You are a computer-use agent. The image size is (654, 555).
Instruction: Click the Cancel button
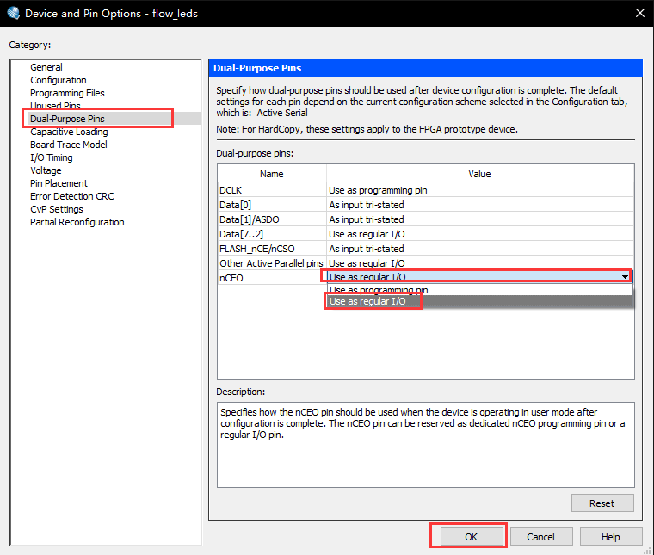pos(541,537)
